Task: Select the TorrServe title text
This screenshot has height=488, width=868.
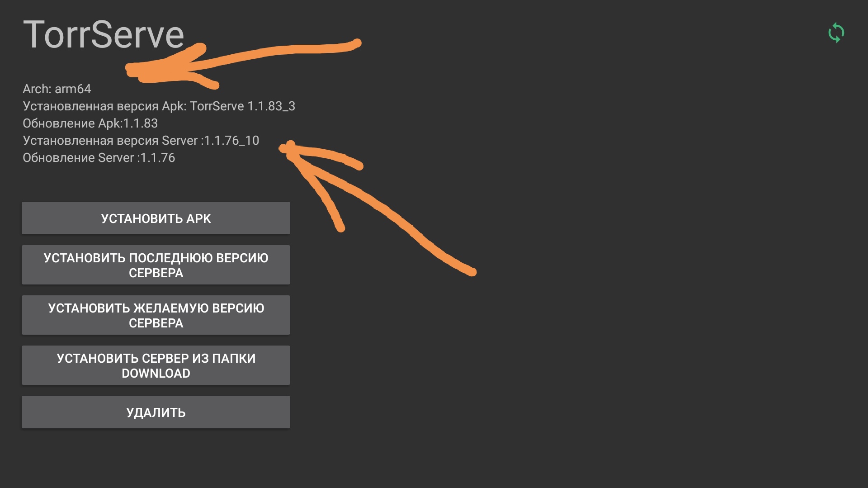Action: [104, 34]
